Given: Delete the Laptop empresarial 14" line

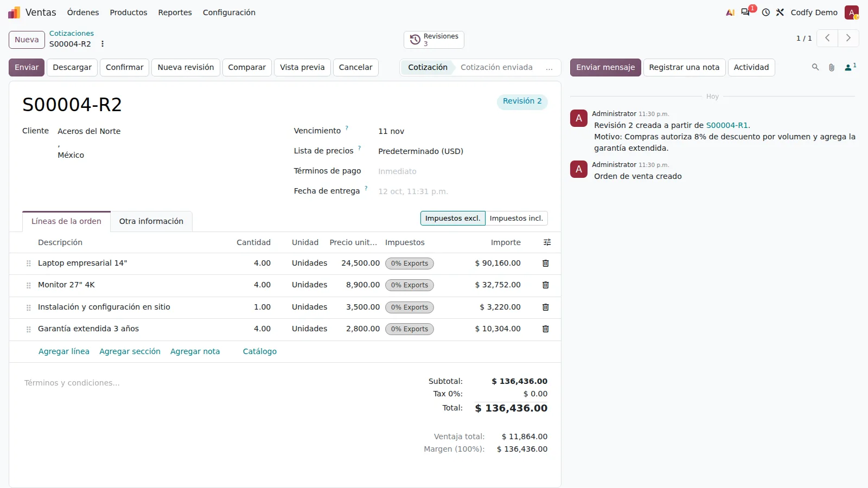Looking at the screenshot, I should pos(546,264).
